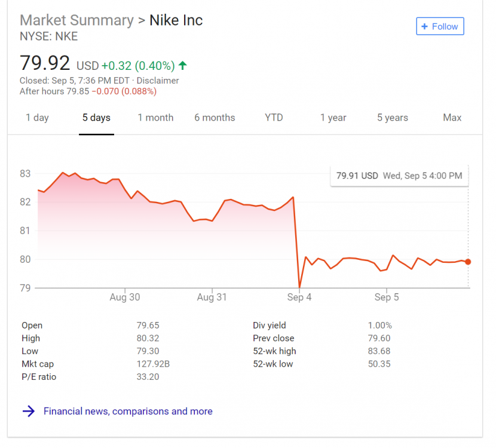
Task: Open Financial news, comparisons and more
Action: tap(128, 411)
